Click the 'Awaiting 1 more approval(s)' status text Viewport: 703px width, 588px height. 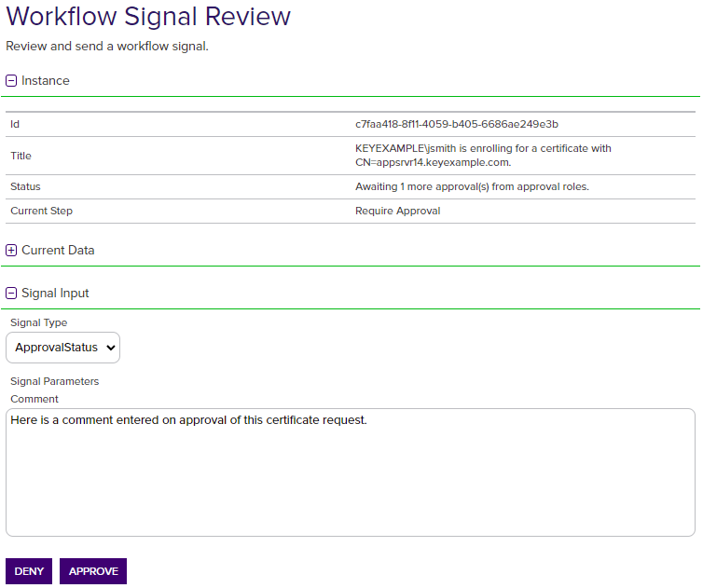click(x=472, y=186)
